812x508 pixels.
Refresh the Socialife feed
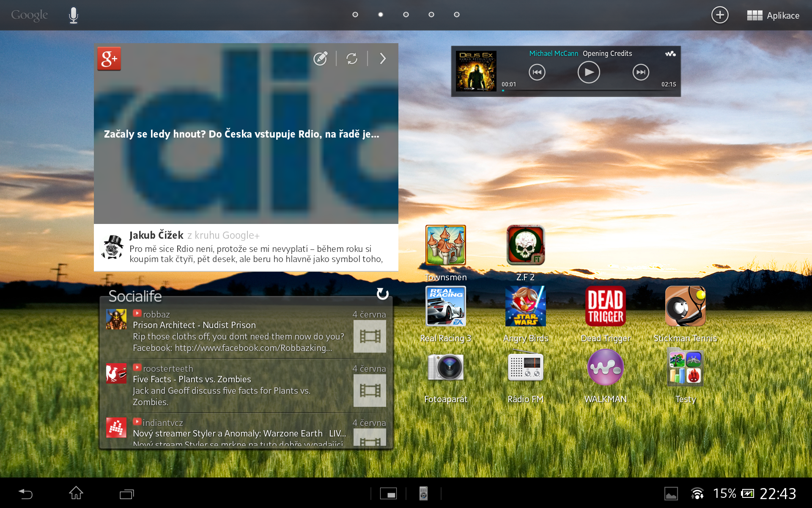point(382,294)
